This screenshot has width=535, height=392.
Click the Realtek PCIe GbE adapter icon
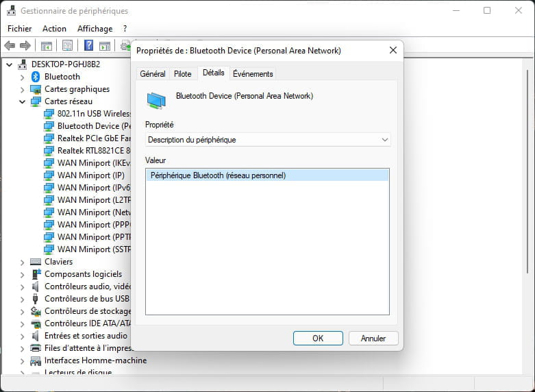tap(49, 138)
